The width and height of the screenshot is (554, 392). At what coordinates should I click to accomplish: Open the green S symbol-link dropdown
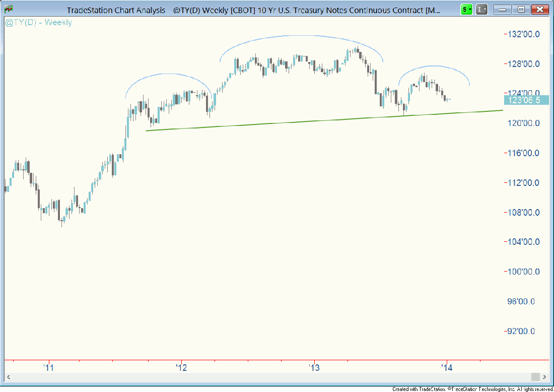click(x=467, y=9)
